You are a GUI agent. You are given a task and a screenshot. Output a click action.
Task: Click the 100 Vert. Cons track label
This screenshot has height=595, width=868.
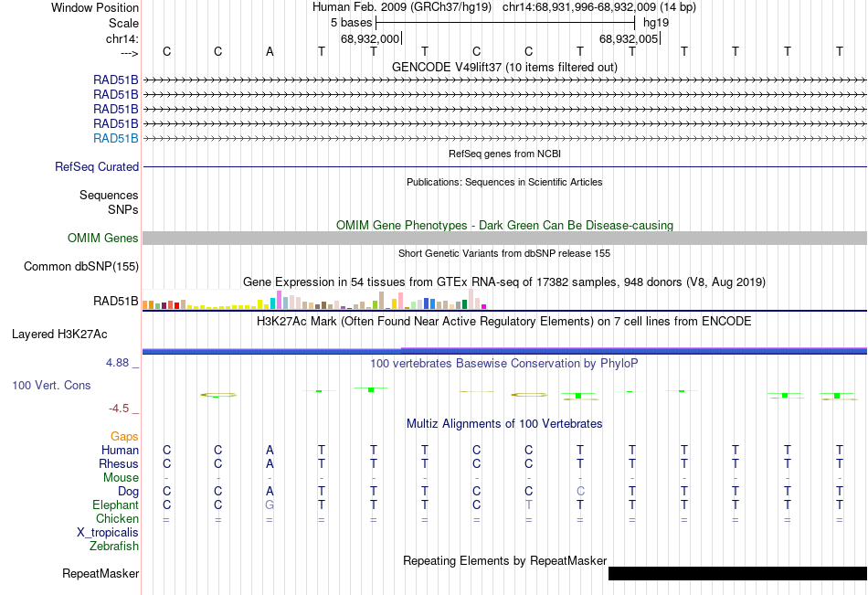[51, 385]
